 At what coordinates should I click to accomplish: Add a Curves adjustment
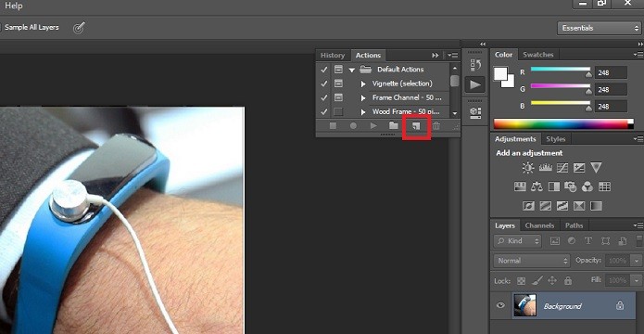pyautogui.click(x=562, y=168)
